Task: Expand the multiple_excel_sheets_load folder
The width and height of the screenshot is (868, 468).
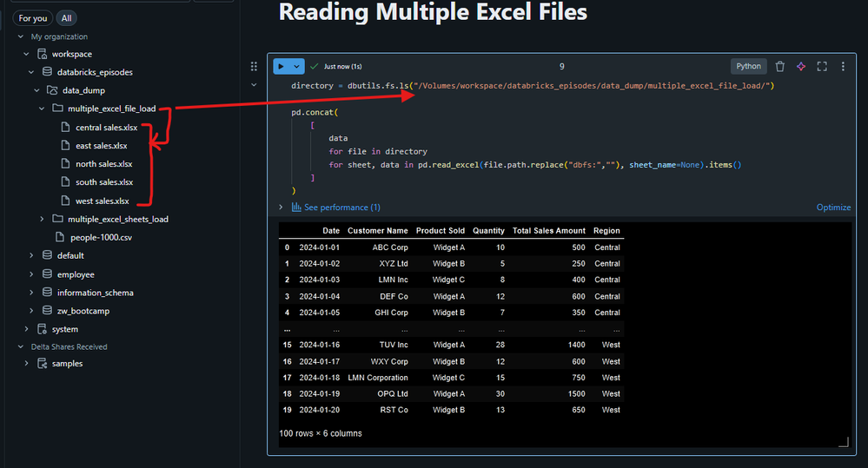Action: pyautogui.click(x=42, y=219)
